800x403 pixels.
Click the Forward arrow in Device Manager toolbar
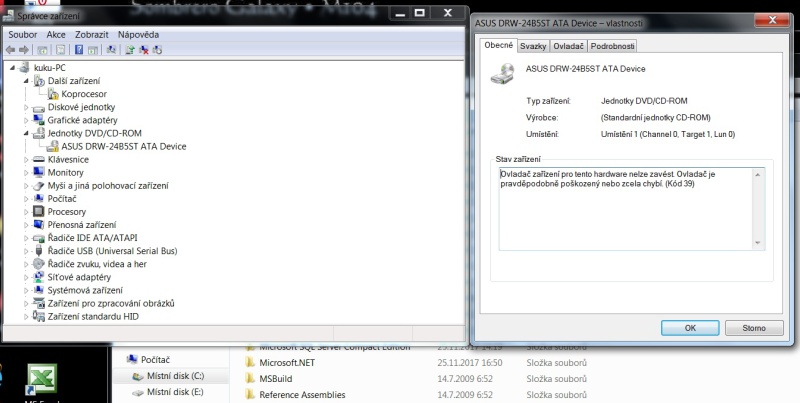pos(23,49)
